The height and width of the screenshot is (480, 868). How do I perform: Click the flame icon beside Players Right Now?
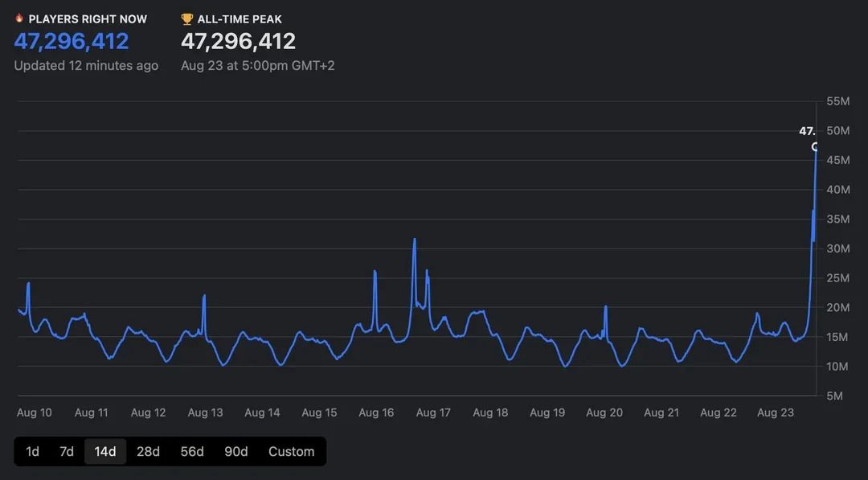tap(19, 18)
